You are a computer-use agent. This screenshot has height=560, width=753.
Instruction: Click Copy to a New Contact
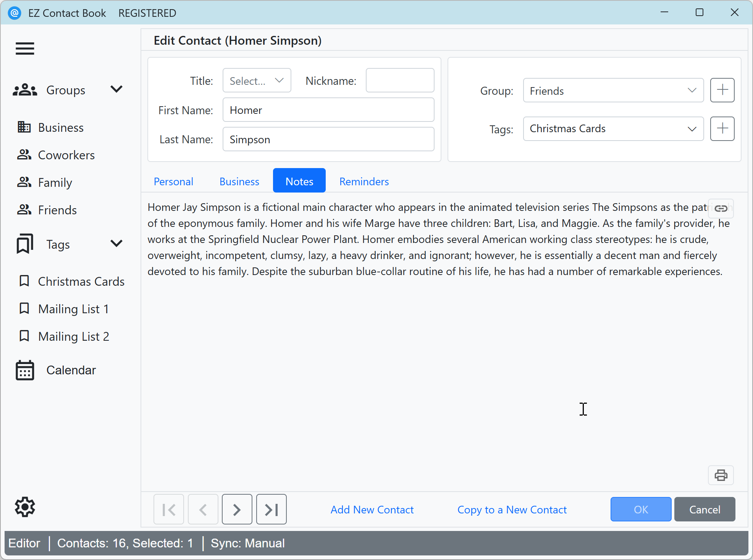512,510
